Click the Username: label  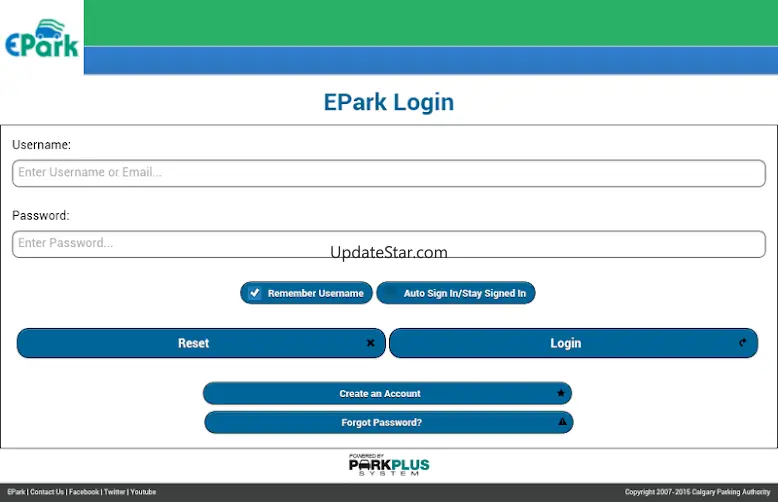point(41,144)
